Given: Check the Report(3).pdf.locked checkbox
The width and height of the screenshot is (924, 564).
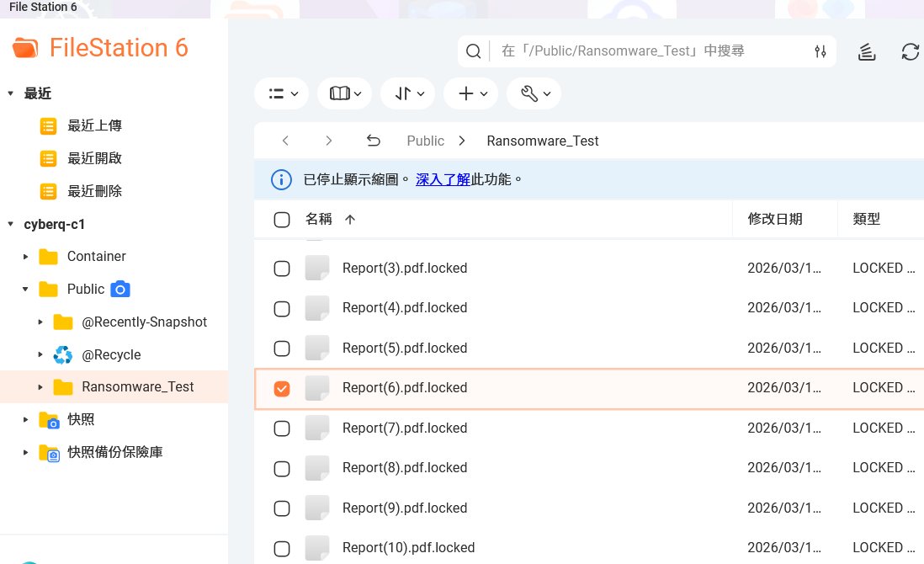Looking at the screenshot, I should (x=282, y=269).
